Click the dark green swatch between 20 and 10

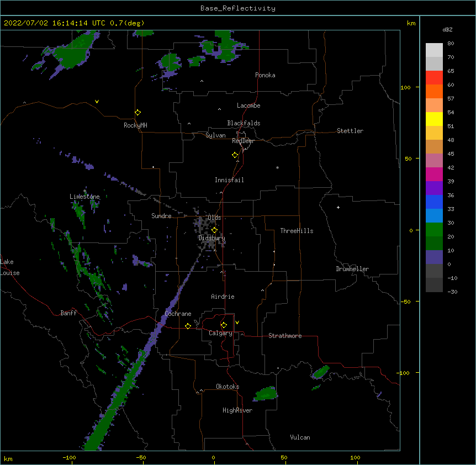tap(434, 243)
